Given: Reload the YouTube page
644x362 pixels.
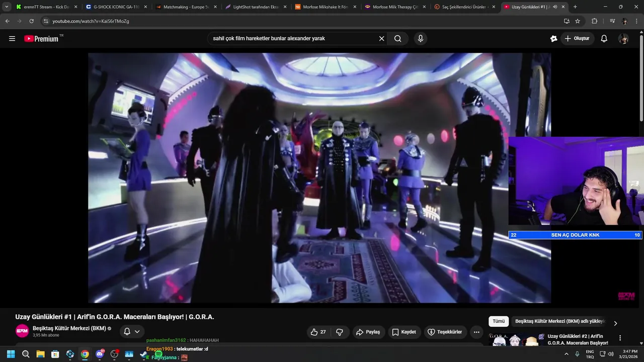Looking at the screenshot, I should pos(32,21).
